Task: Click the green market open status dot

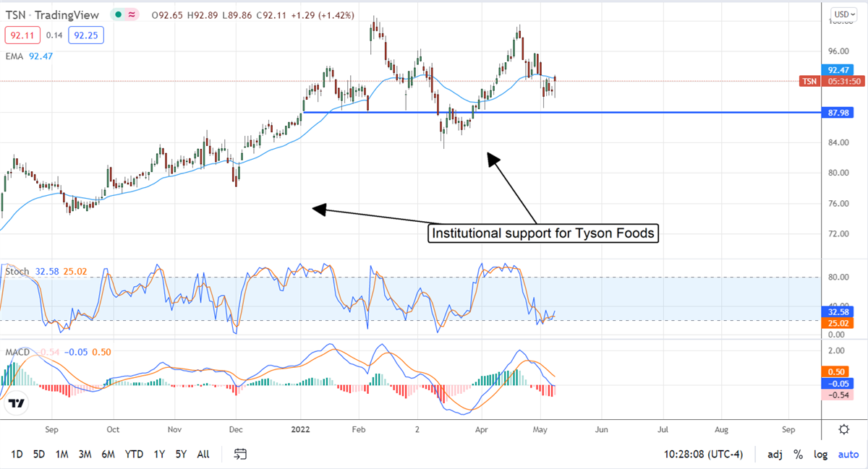Action: (117, 14)
